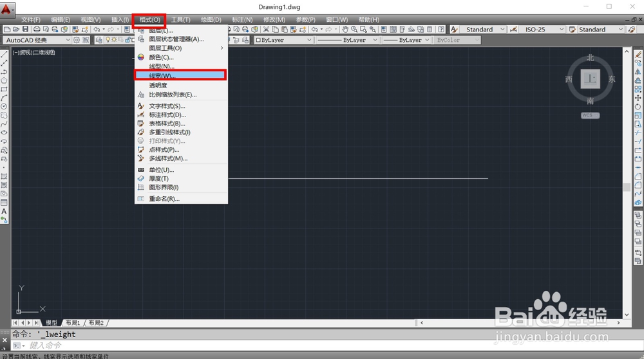Viewport: 644px width, 359px height.
Task: Click the Cut scissors icon
Action: tap(266, 29)
